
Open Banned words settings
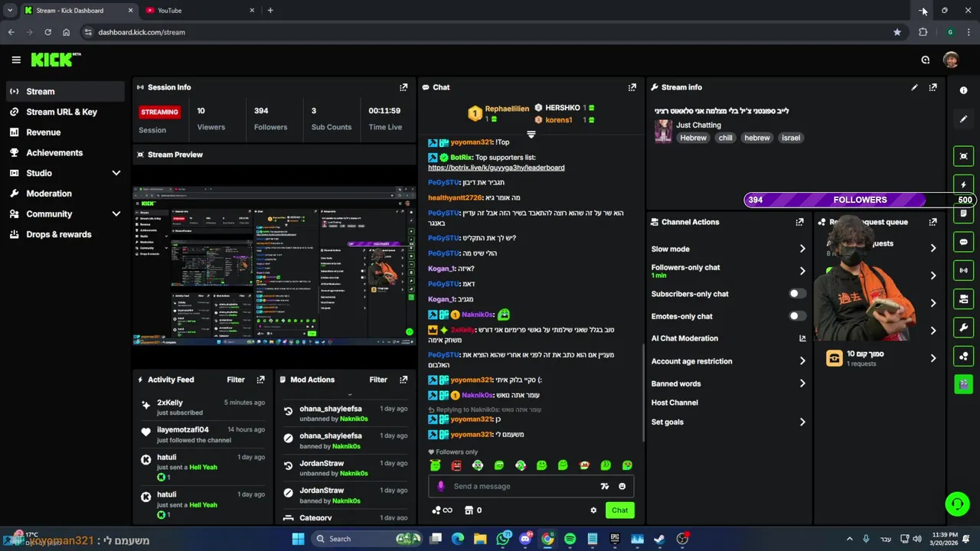click(x=728, y=383)
